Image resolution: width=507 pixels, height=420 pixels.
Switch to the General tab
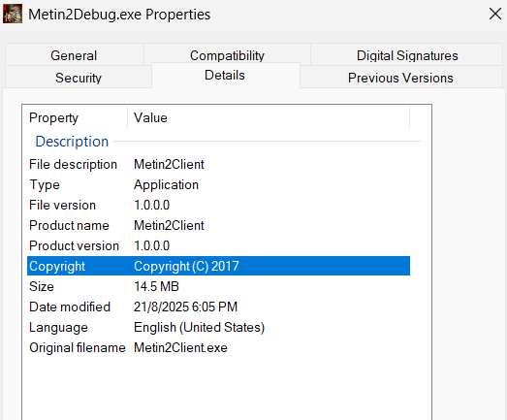(x=74, y=55)
